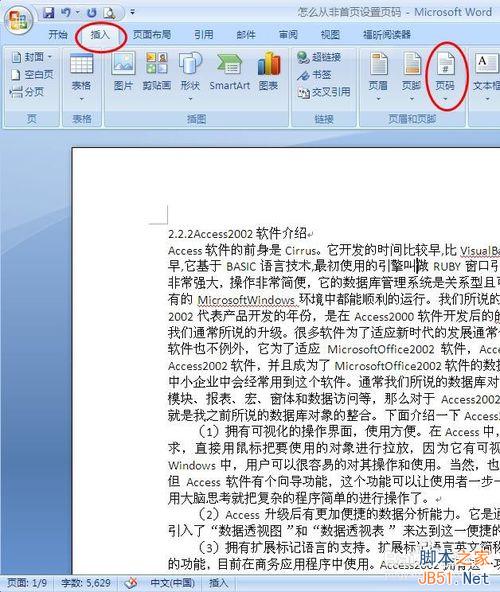The image size is (500, 592).
Task: Open the 文本框 text box gallery
Action: tap(486, 77)
